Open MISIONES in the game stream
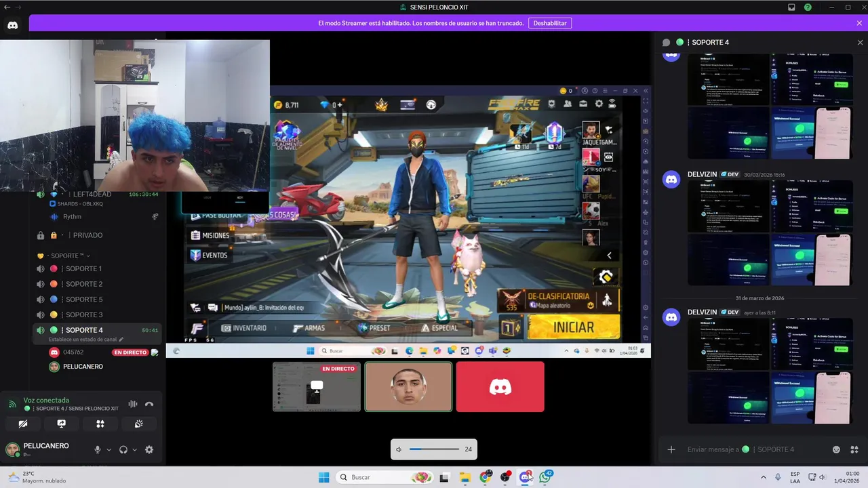The height and width of the screenshot is (488, 868). [x=210, y=235]
